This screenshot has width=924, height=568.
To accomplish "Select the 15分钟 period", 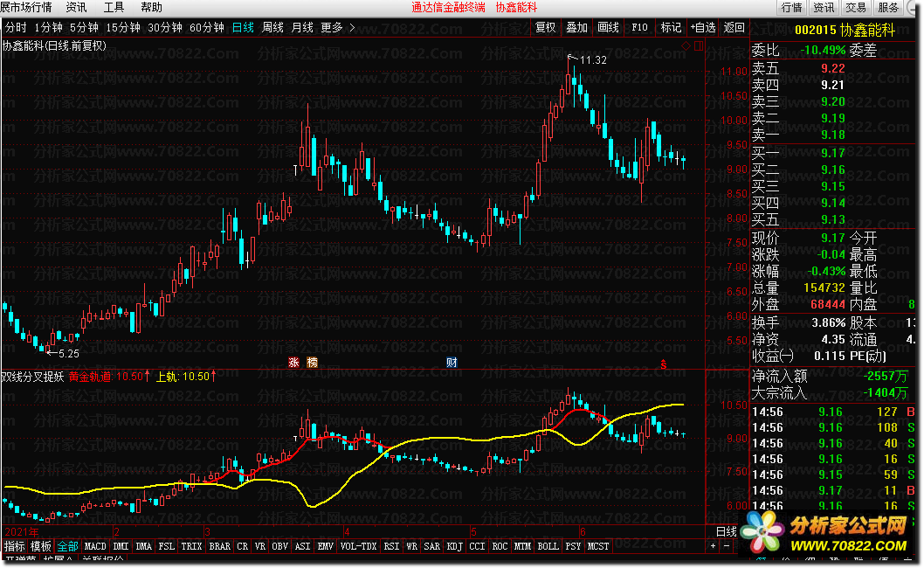I will pos(122,27).
